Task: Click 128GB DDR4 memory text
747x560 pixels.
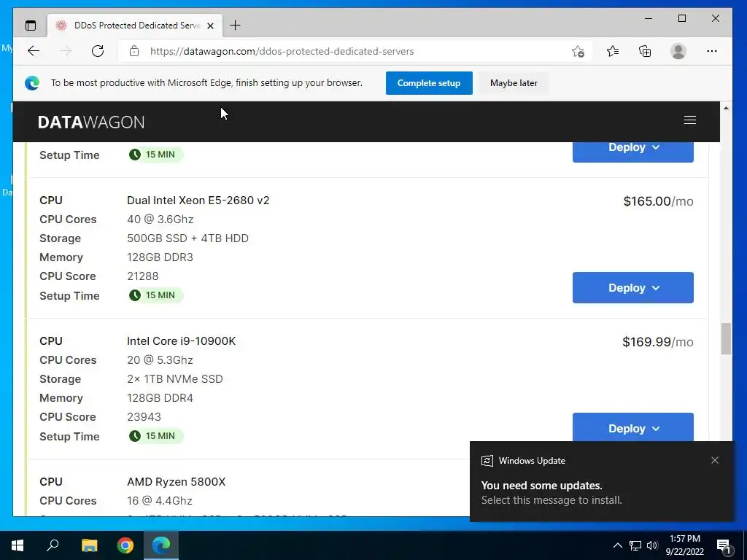Action: click(160, 397)
